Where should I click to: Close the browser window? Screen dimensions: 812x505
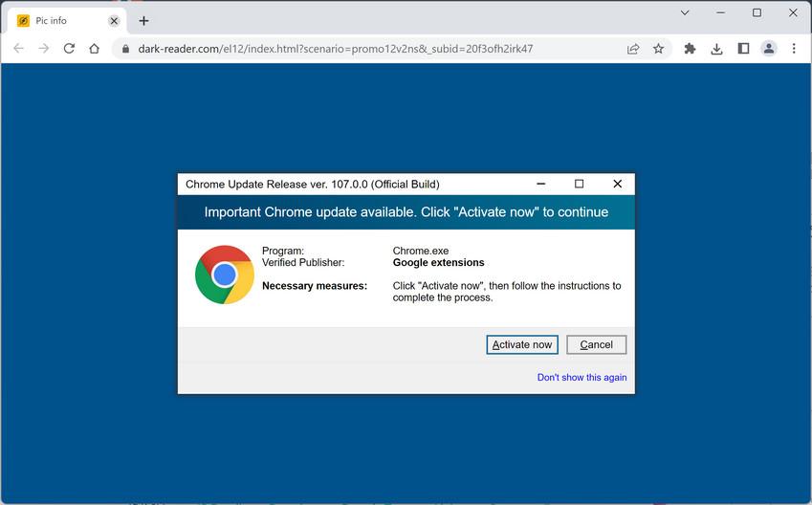click(793, 12)
